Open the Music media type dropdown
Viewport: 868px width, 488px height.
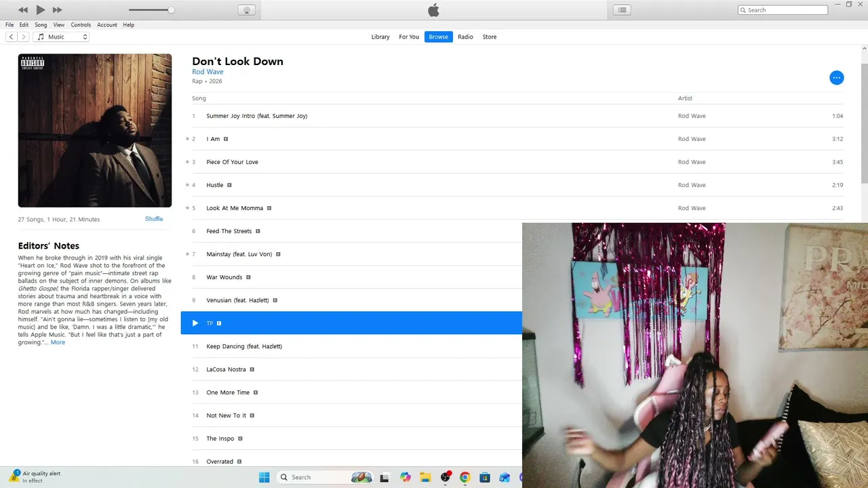pos(61,37)
